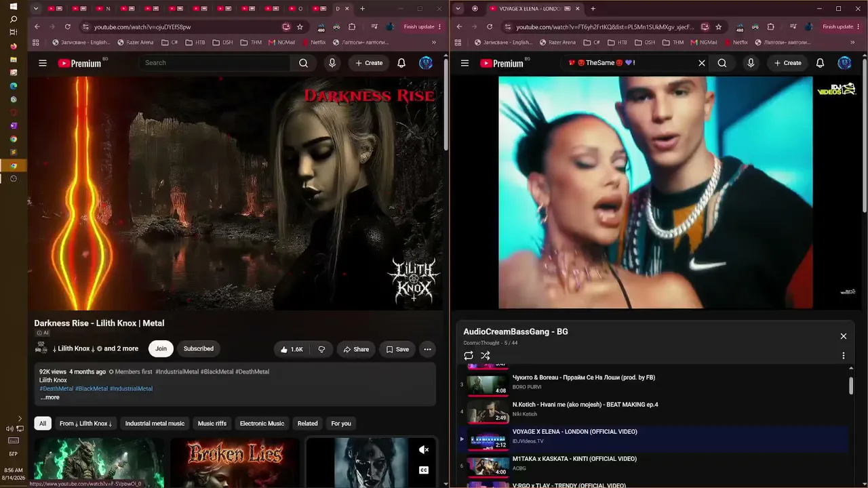Select the Industrial metal music chip
The image size is (868, 488).
[x=155, y=424]
